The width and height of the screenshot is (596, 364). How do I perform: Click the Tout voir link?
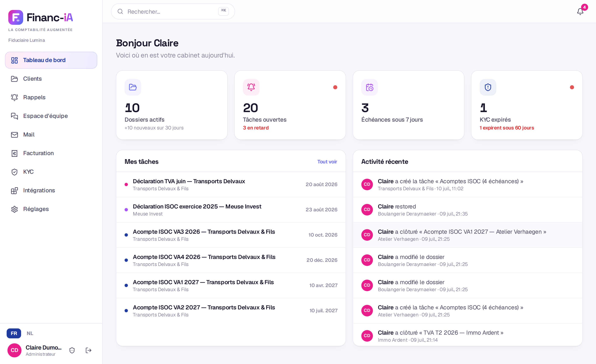[327, 162]
